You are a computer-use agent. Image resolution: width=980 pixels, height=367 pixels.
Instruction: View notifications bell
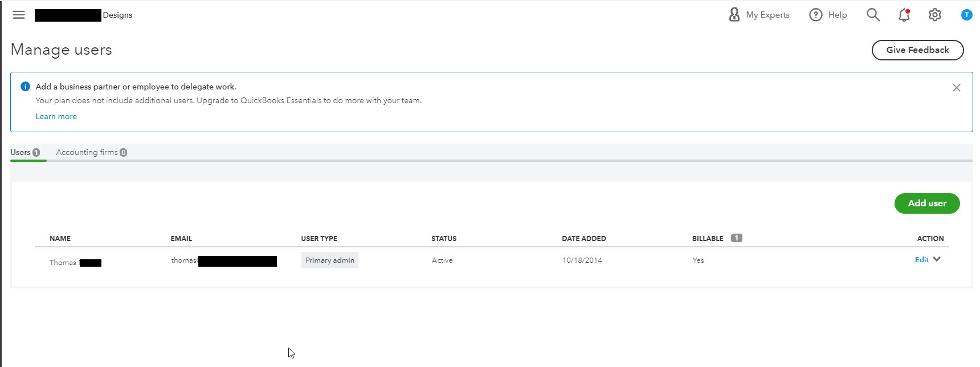pos(904,15)
